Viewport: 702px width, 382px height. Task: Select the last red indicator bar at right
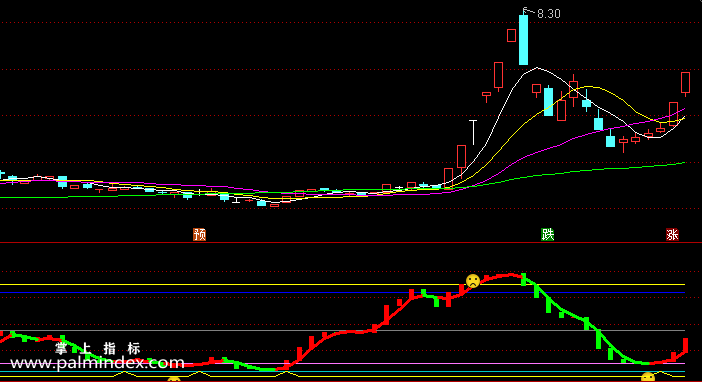pos(685,345)
